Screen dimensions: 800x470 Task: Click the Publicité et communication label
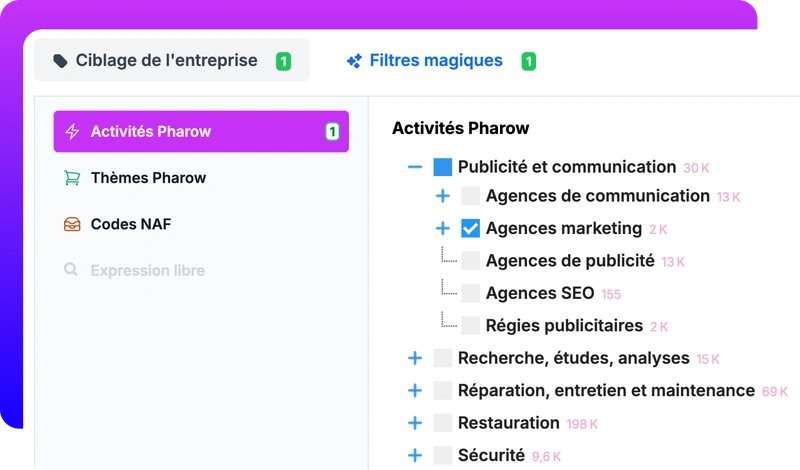click(x=567, y=167)
